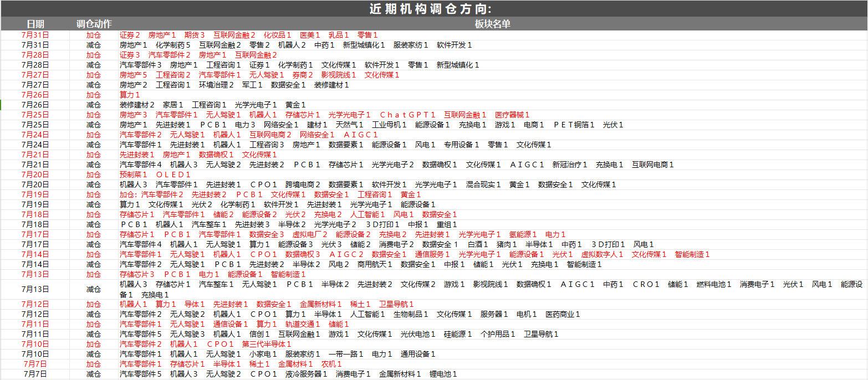Select "小家电 1" in the 7月10日 减仓 row
The image size is (868, 380).
[263, 354]
